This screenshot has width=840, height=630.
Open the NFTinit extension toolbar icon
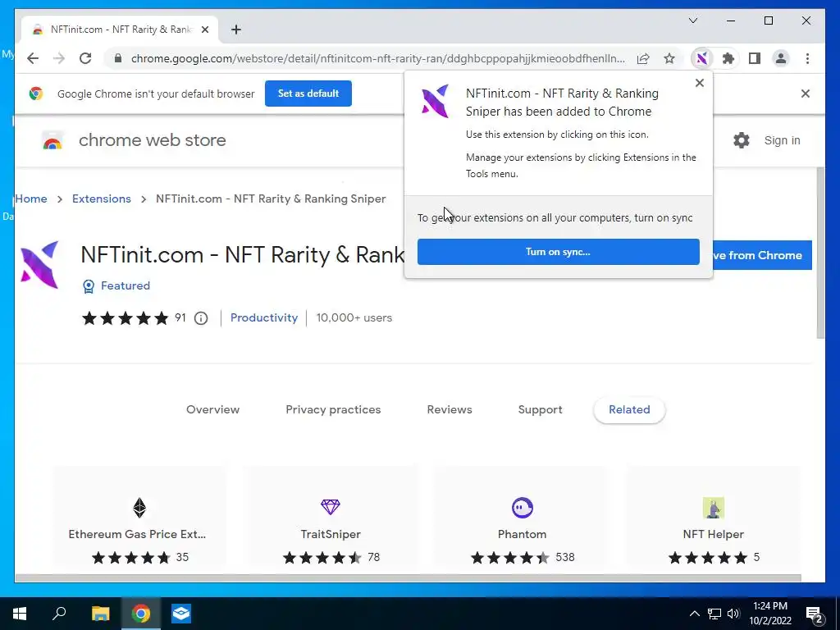click(x=702, y=58)
